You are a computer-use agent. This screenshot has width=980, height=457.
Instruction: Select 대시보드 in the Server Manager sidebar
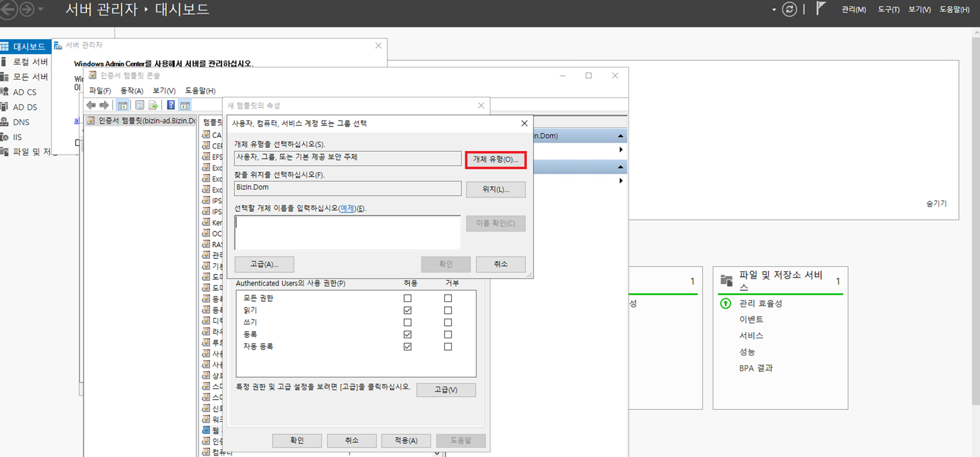point(25,47)
